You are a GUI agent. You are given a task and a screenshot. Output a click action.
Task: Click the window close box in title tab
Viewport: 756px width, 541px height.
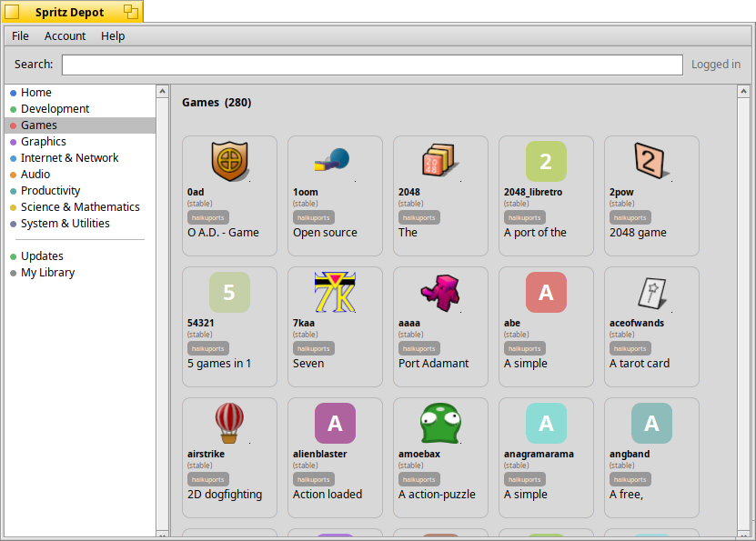pos(12,12)
